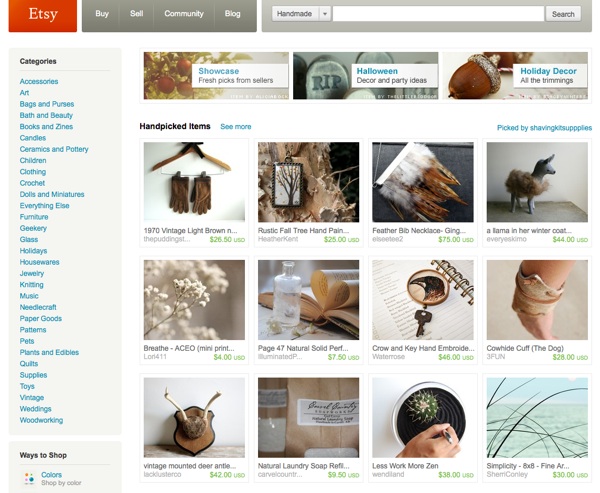
Task: Go to the Blog tab
Action: pos(233,14)
